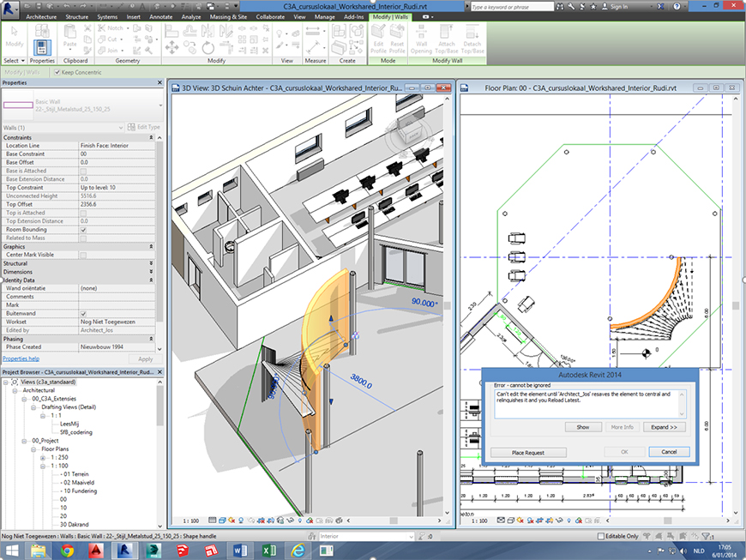Click the Attach Top/Base tool

(x=446, y=39)
